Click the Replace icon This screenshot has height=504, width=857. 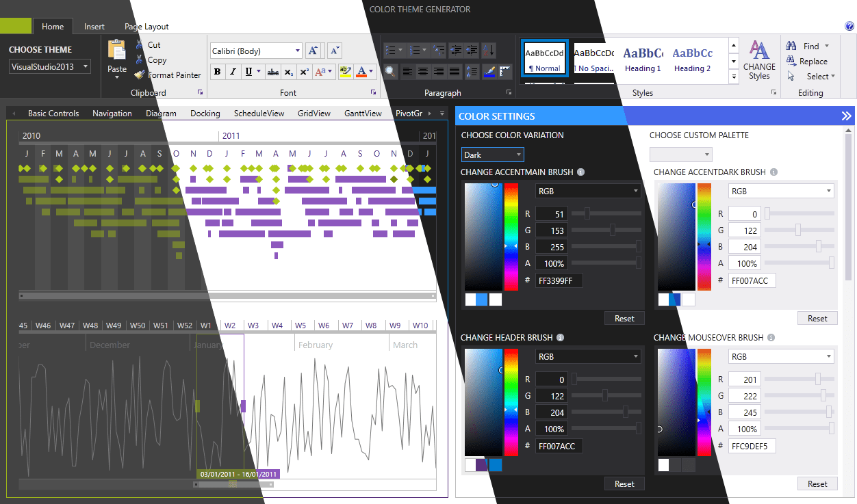[791, 61]
